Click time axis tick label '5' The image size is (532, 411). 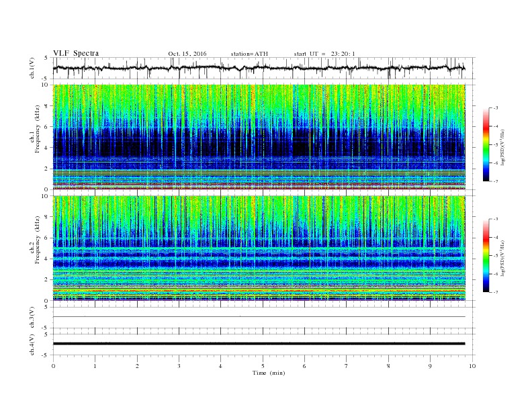263,366
